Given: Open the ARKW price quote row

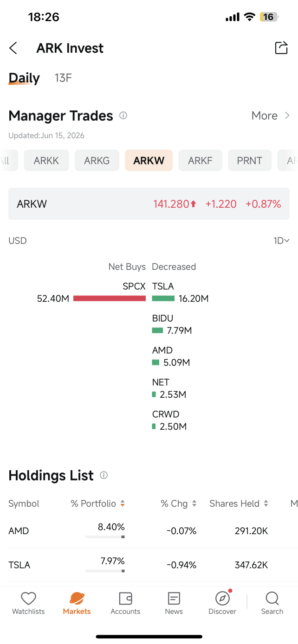Looking at the screenshot, I should [x=149, y=204].
